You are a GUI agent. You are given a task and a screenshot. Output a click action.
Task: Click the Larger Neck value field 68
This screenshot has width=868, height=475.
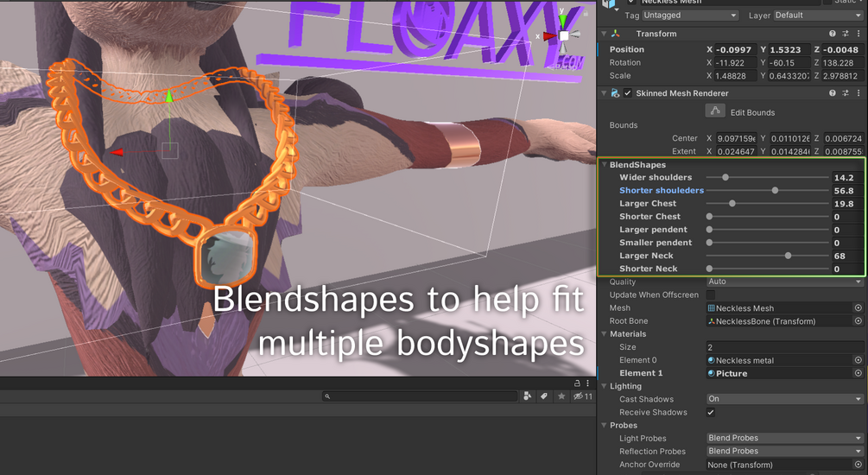click(847, 256)
